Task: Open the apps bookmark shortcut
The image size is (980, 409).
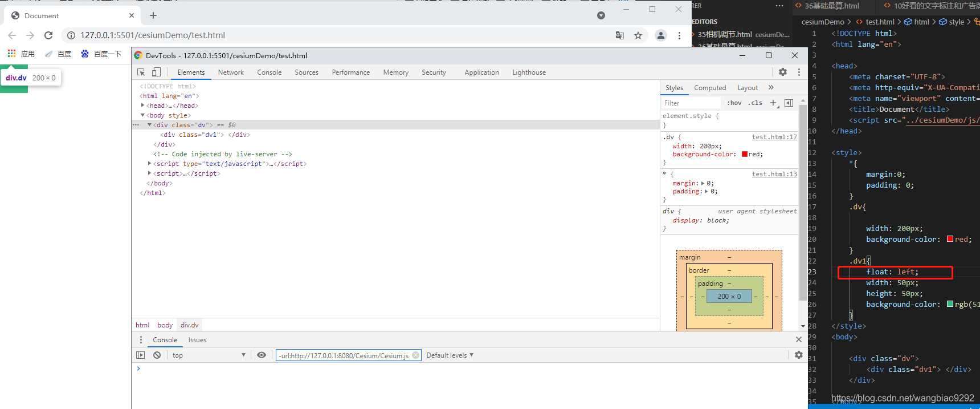Action: pyautogui.click(x=21, y=54)
